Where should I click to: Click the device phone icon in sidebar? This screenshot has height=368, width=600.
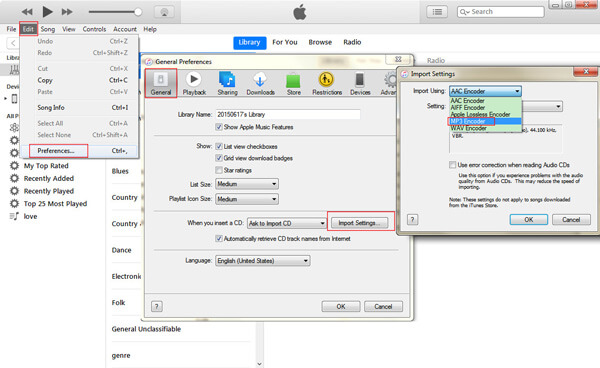click(14, 99)
